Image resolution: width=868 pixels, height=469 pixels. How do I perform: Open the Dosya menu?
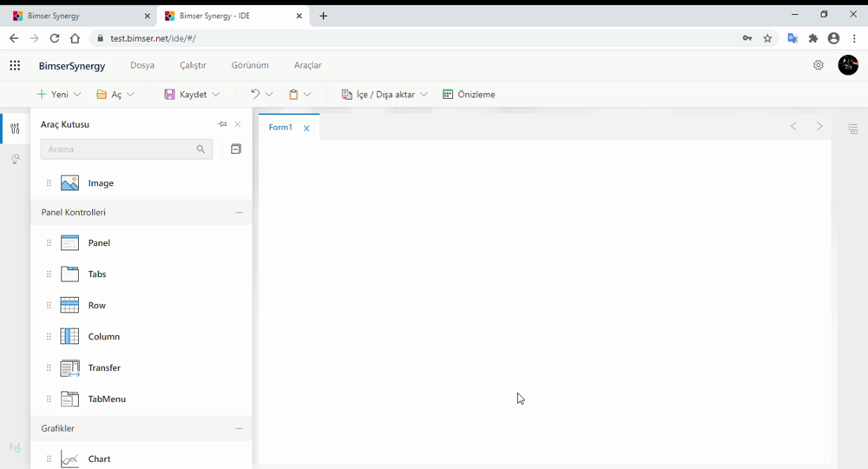(142, 66)
